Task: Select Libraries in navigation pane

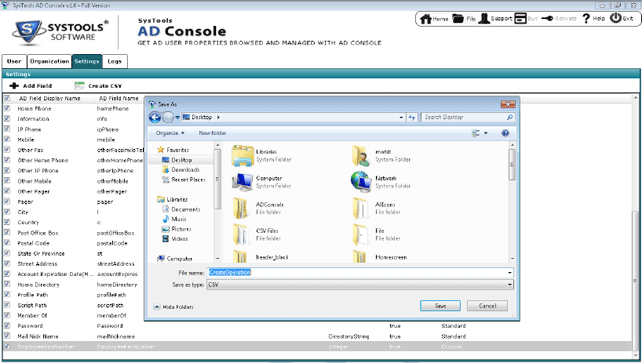Action: tap(172, 199)
